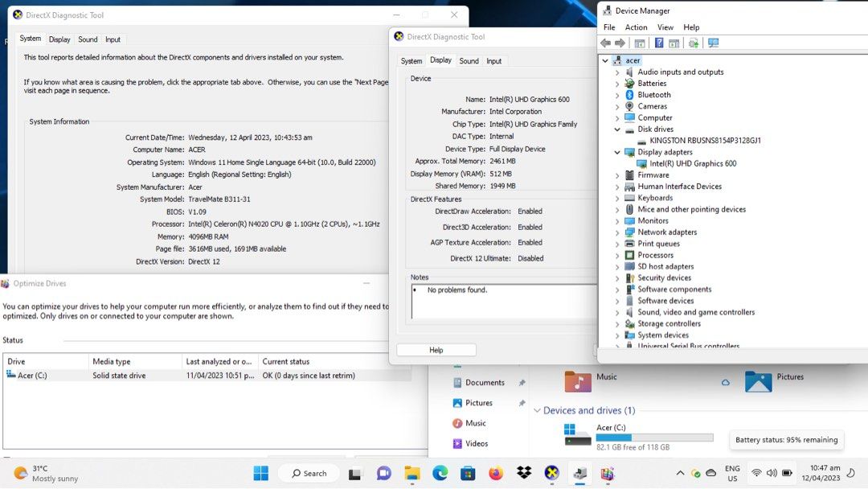This screenshot has width=868, height=489.
Task: Open the Action menu in Device Manager
Action: (x=636, y=27)
